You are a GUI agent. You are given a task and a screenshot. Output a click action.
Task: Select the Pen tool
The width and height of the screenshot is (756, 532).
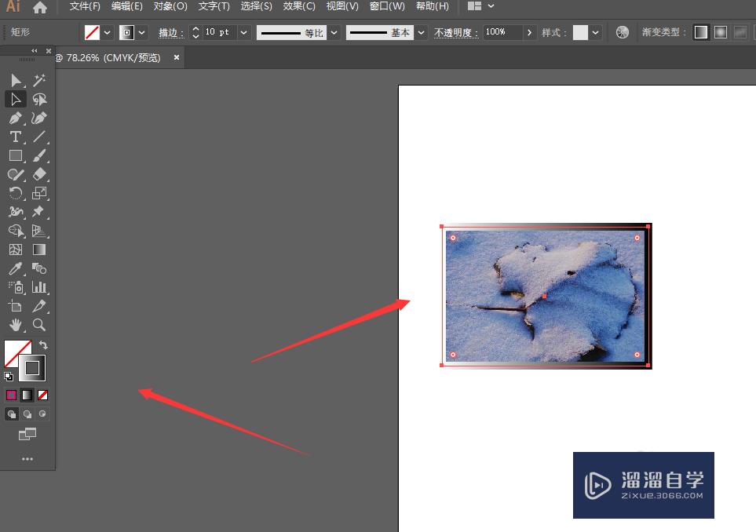(15, 118)
